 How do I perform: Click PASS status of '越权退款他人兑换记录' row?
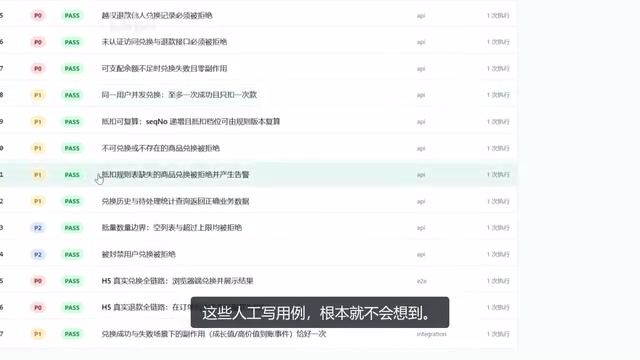click(72, 16)
